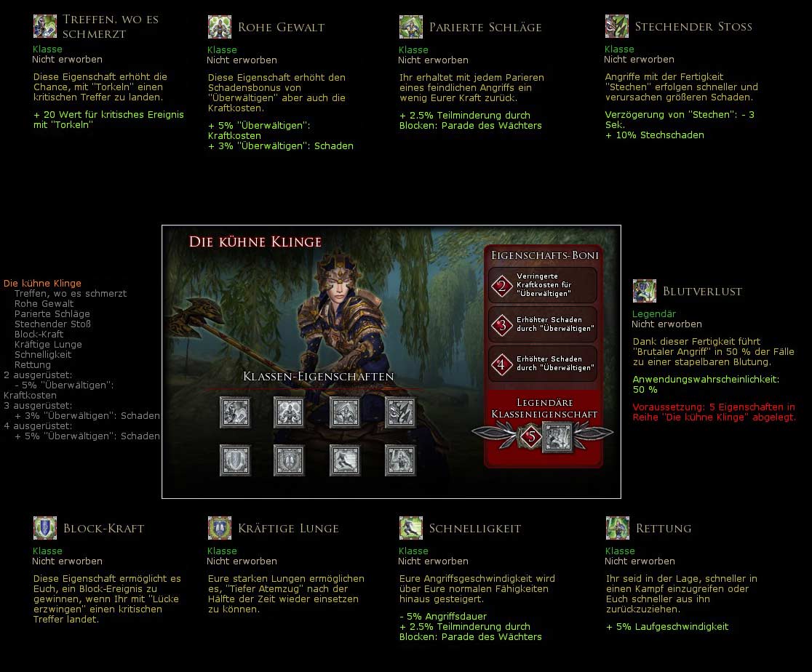Click the Treffen, wo es schmerzt trait icon

[x=45, y=26]
